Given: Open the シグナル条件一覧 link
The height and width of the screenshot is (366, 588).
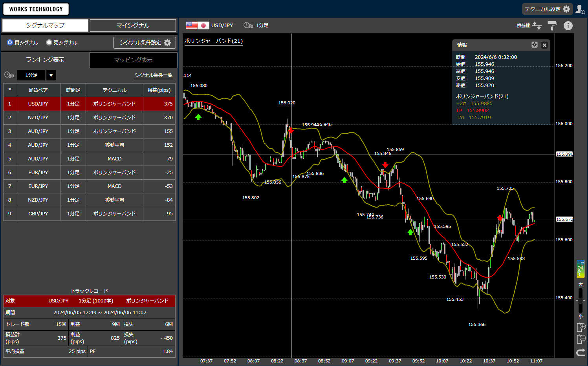Looking at the screenshot, I should [x=154, y=75].
